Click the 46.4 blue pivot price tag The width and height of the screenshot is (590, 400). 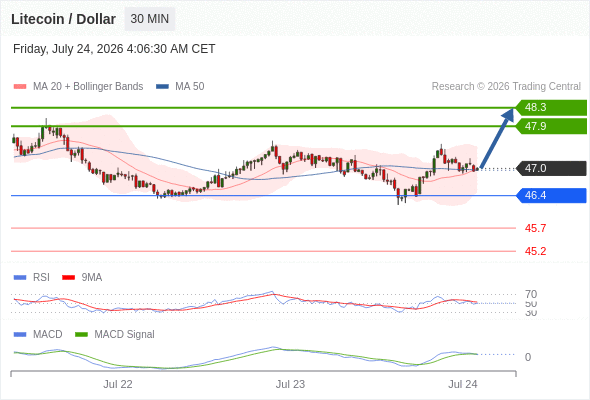pyautogui.click(x=551, y=195)
